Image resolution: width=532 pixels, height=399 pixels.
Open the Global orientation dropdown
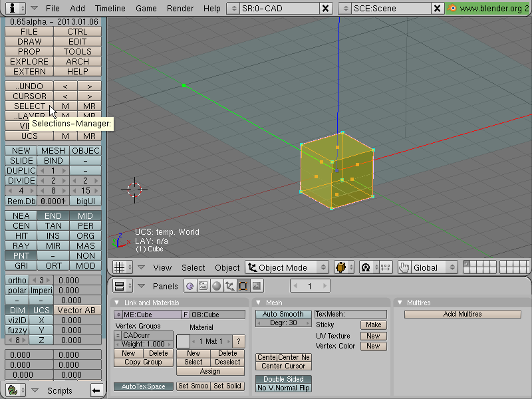(x=434, y=267)
